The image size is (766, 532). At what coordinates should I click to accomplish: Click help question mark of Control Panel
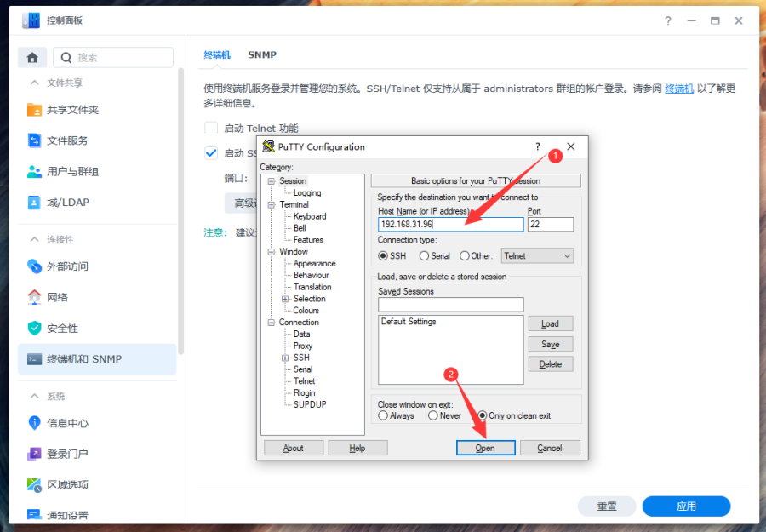[668, 20]
